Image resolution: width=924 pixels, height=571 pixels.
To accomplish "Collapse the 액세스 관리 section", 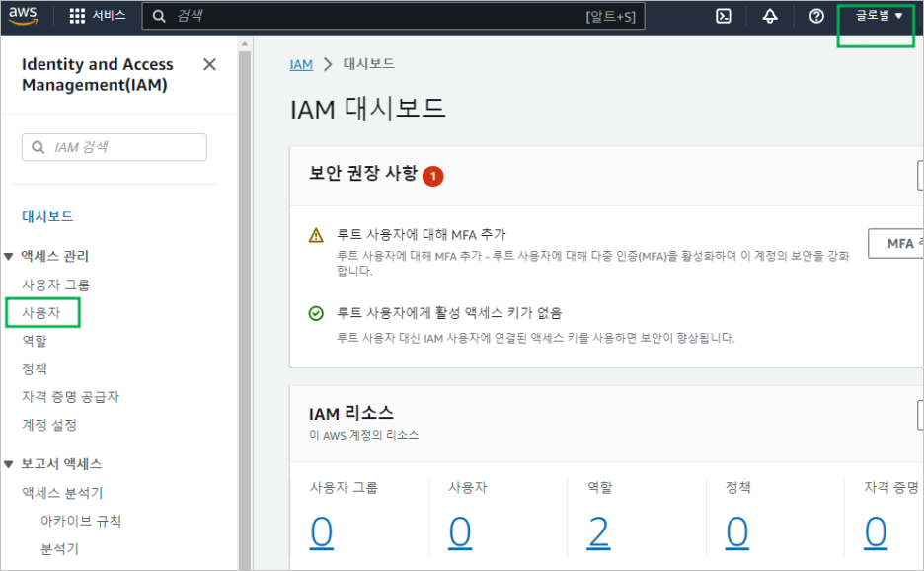I will 8,256.
